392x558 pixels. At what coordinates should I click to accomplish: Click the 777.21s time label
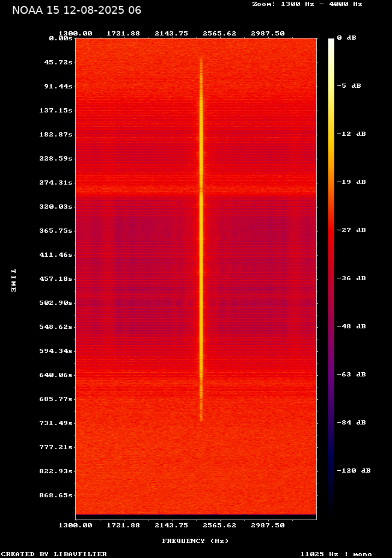pos(56,447)
